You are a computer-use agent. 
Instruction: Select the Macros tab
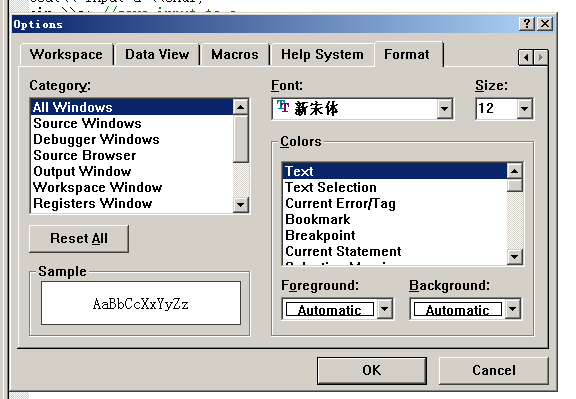coord(235,54)
